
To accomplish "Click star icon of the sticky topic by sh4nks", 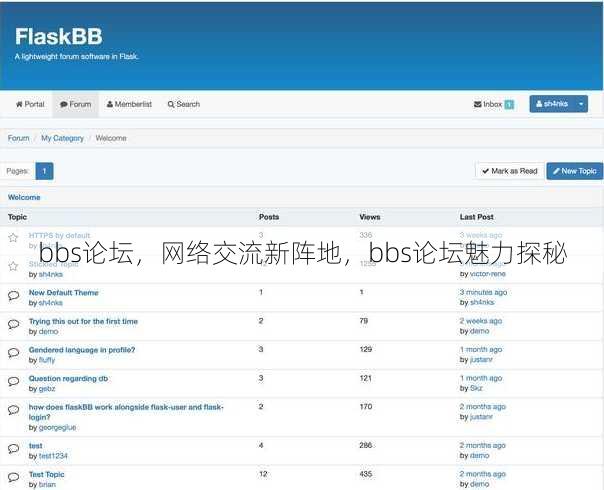I will tap(13, 266).
